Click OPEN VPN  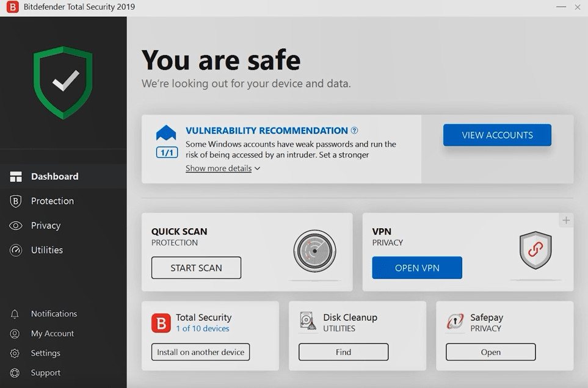pyautogui.click(x=417, y=267)
